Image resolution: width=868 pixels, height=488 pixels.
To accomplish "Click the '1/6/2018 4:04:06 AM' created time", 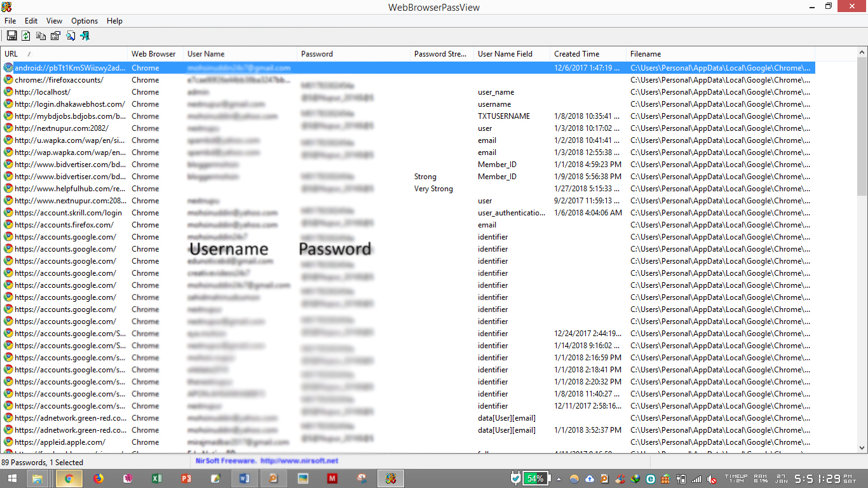I will coord(588,213).
